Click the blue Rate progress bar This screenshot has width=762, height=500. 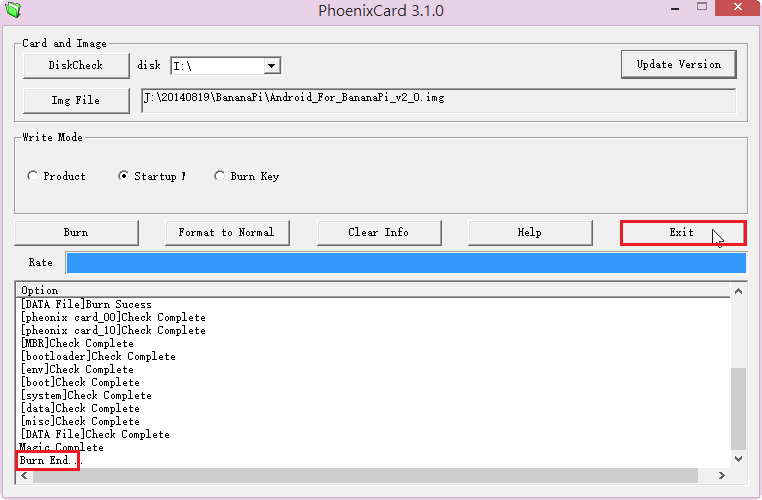(406, 263)
